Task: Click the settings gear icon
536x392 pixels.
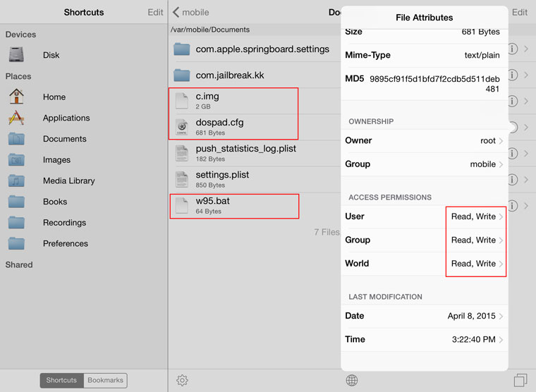Action: 182,380
